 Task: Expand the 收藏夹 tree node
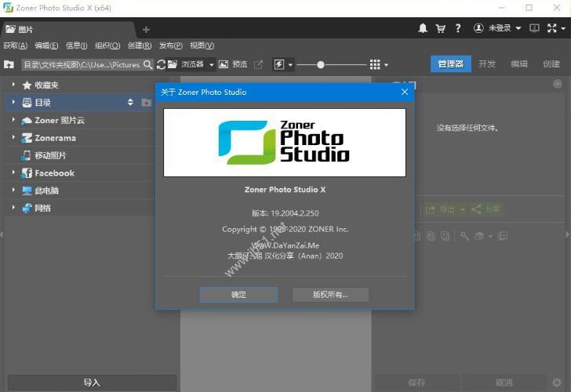[x=13, y=85]
